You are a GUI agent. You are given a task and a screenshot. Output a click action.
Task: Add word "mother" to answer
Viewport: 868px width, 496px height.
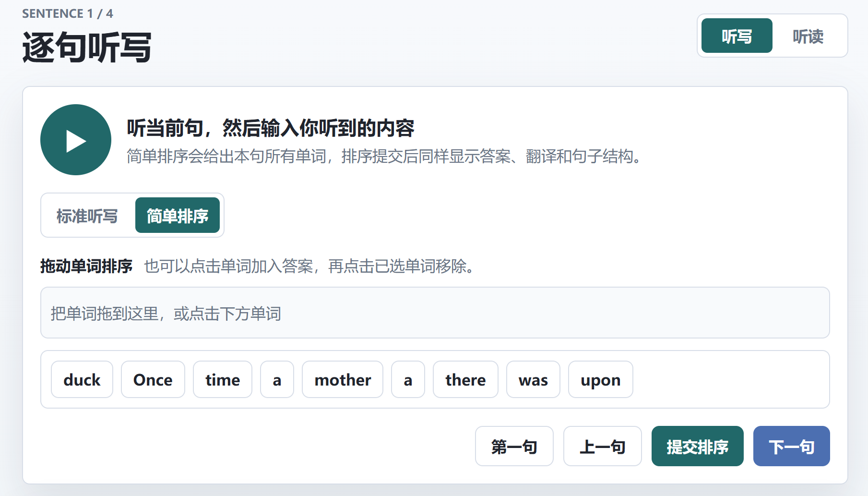tap(343, 379)
